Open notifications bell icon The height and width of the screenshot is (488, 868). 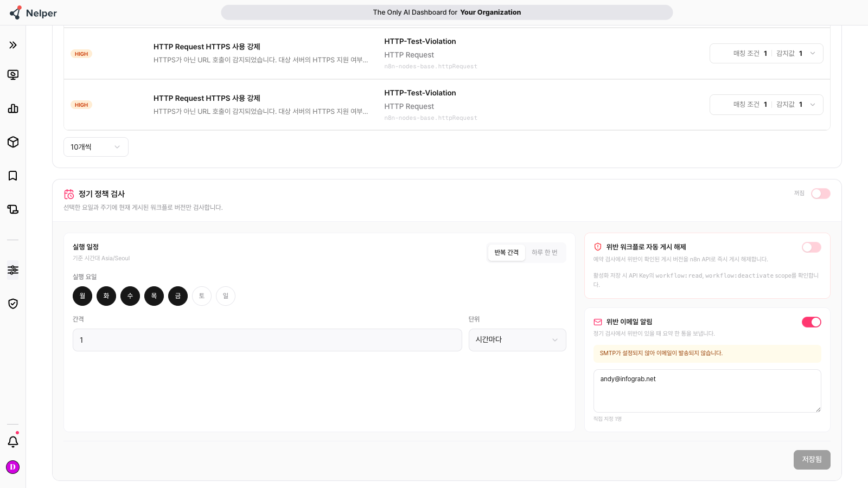pos(13,442)
